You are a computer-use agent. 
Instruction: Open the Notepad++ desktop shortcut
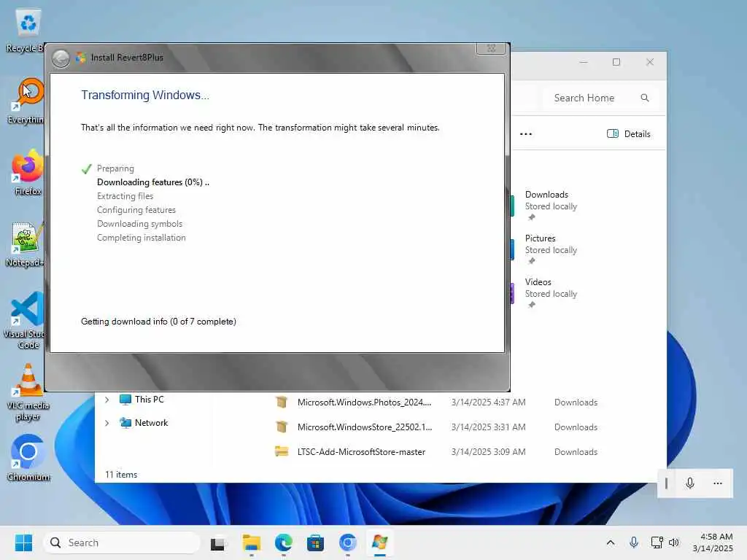point(25,245)
